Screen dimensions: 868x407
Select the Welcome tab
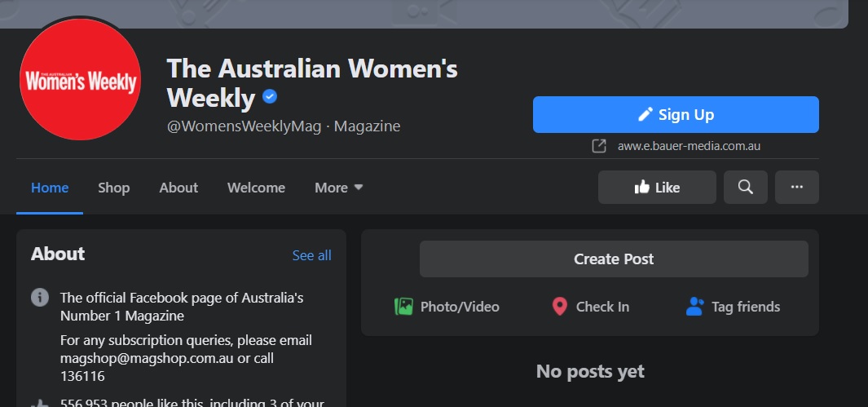(x=256, y=188)
